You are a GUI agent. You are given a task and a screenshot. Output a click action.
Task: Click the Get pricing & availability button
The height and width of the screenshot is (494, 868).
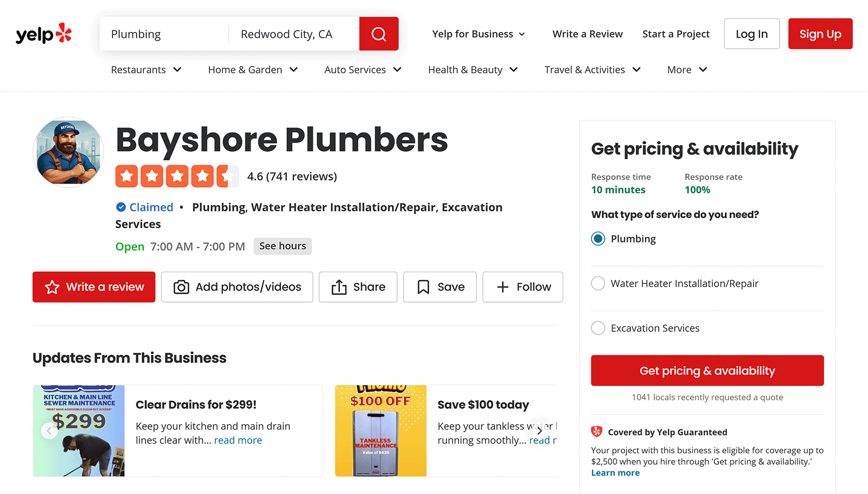click(707, 370)
